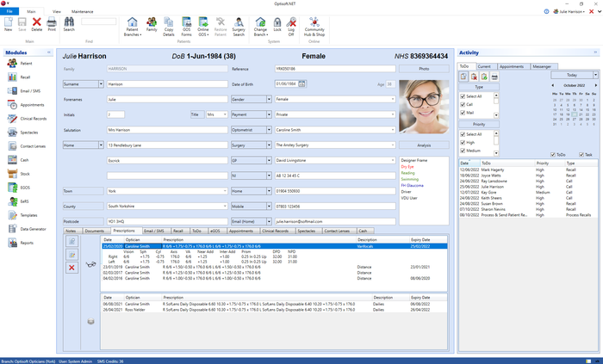Go to next month in calendar
Viewport: 603px width, 364px height.
pos(596,86)
